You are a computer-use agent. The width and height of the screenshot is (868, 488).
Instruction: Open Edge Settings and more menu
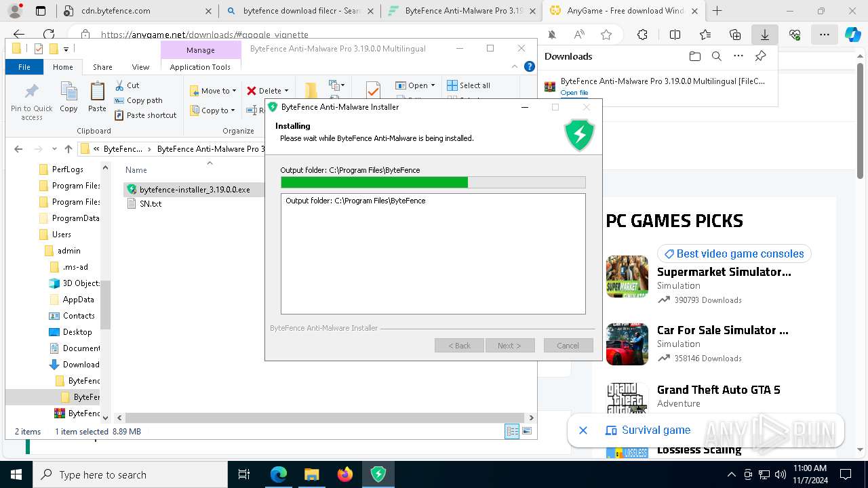[824, 35]
